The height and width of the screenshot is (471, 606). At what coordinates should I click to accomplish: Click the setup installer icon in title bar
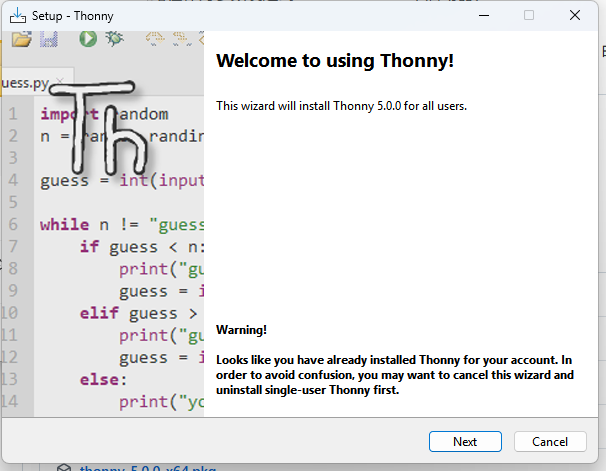(x=18, y=16)
